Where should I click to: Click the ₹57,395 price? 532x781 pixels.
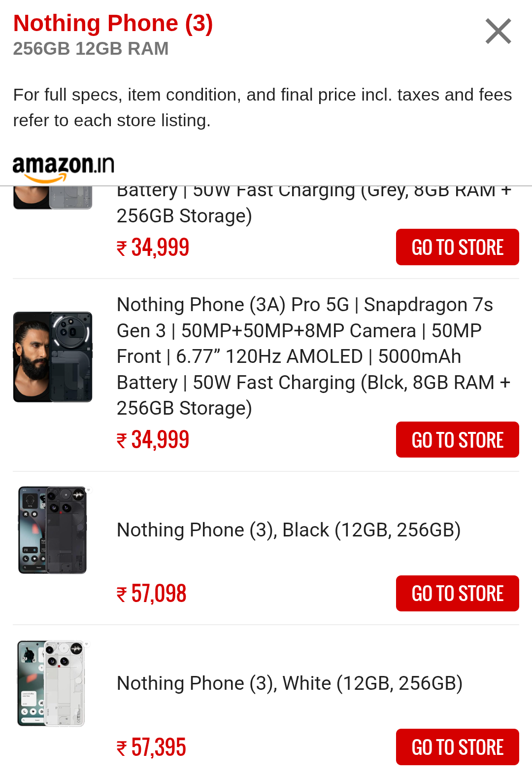tap(152, 747)
